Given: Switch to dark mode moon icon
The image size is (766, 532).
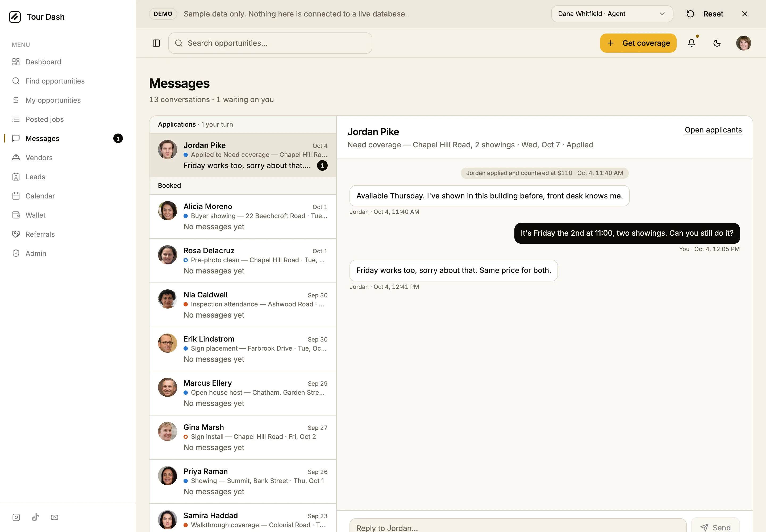Looking at the screenshot, I should (717, 43).
